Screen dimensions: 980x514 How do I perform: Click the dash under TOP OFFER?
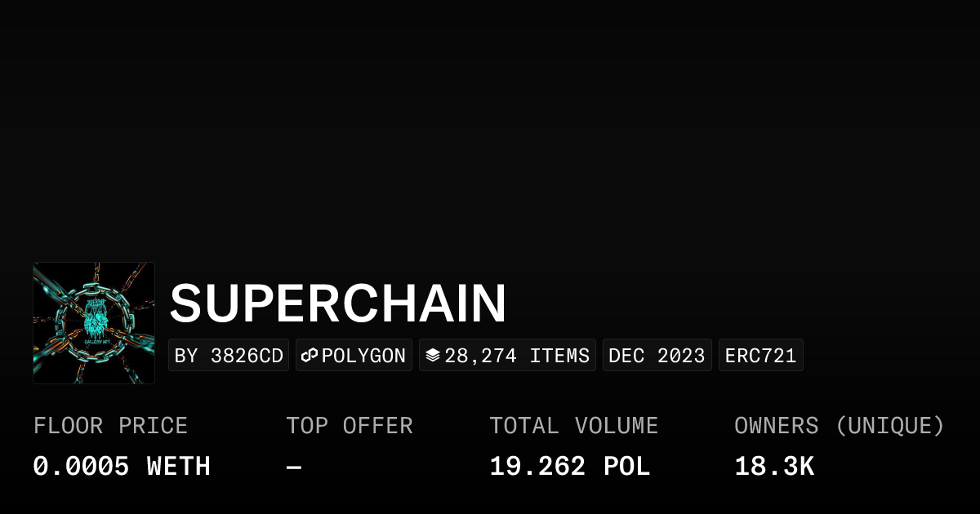tap(294, 467)
